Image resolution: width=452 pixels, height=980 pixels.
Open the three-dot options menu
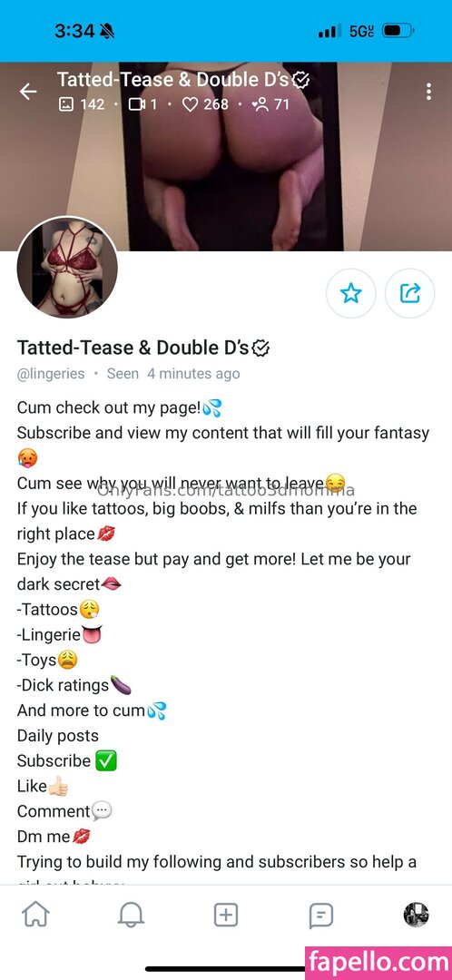[x=428, y=92]
